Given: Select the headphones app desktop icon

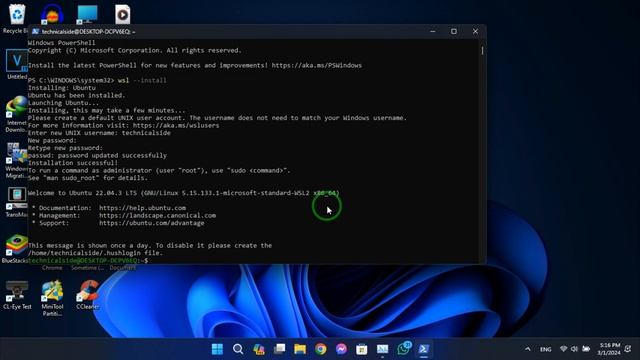Looking at the screenshot, I should 52,14.
